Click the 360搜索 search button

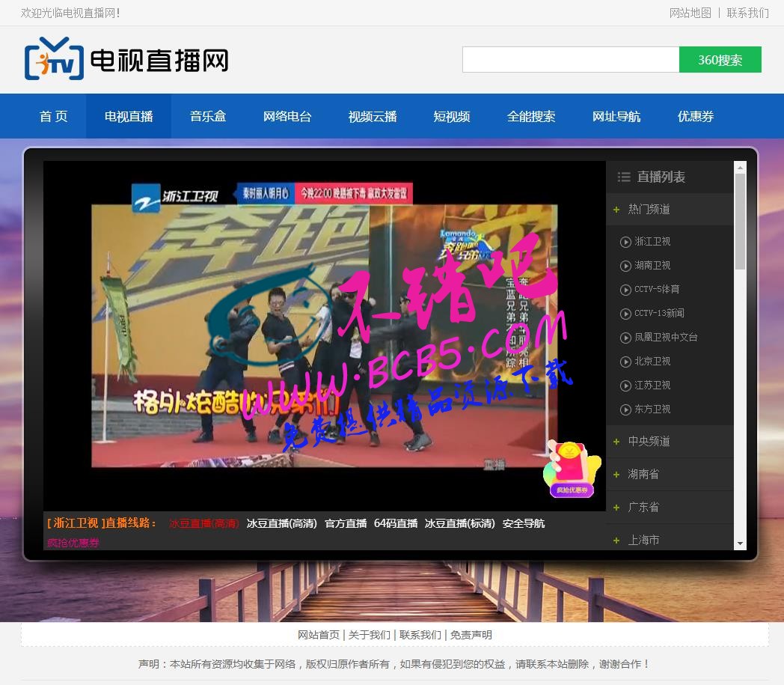[x=720, y=60]
